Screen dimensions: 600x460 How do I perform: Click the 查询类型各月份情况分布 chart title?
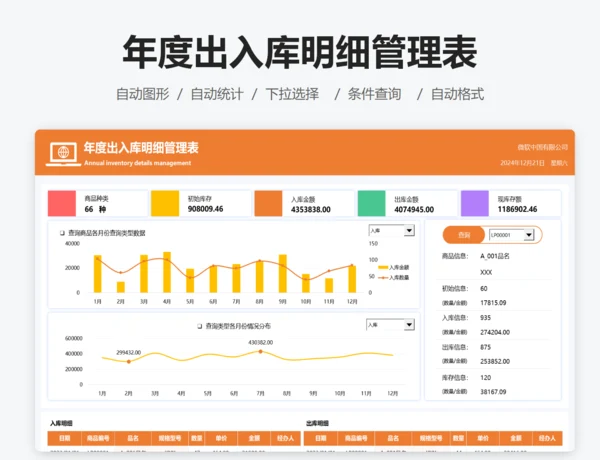(x=238, y=326)
